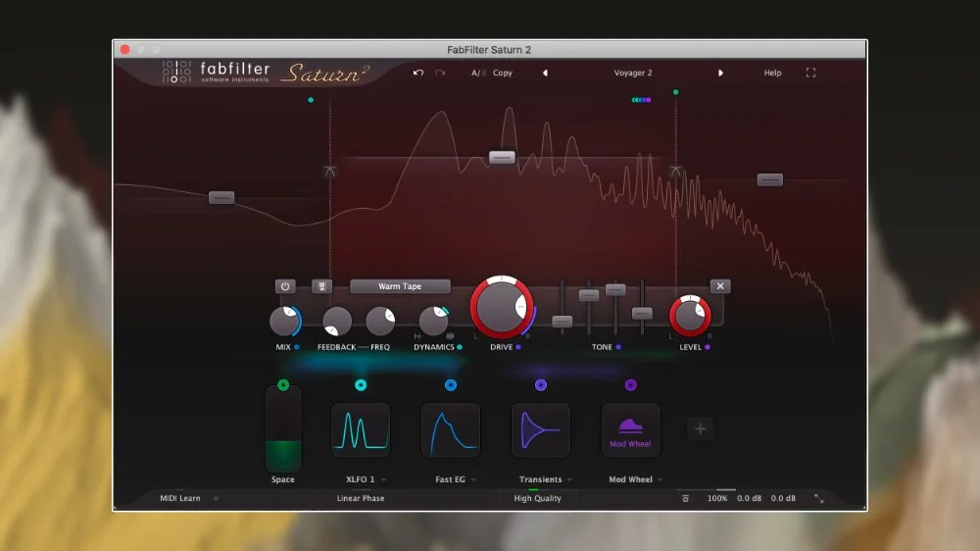Click the left crossover split handle

[x=330, y=171]
